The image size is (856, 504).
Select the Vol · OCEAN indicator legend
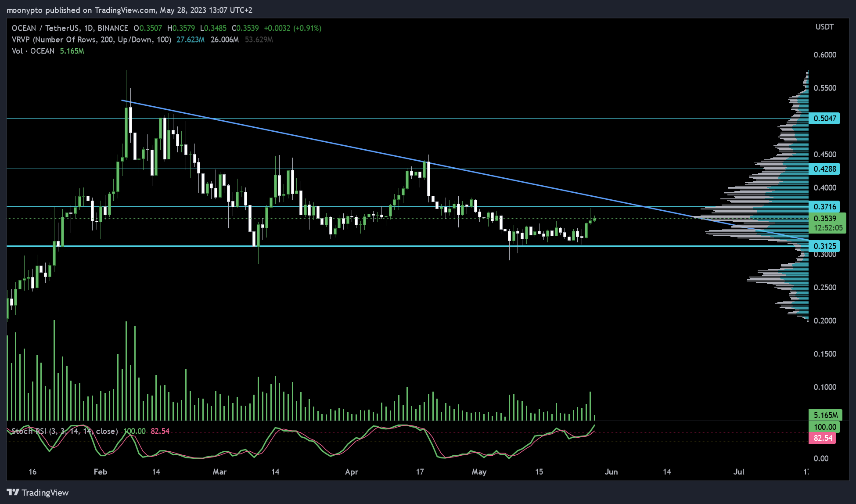point(33,51)
